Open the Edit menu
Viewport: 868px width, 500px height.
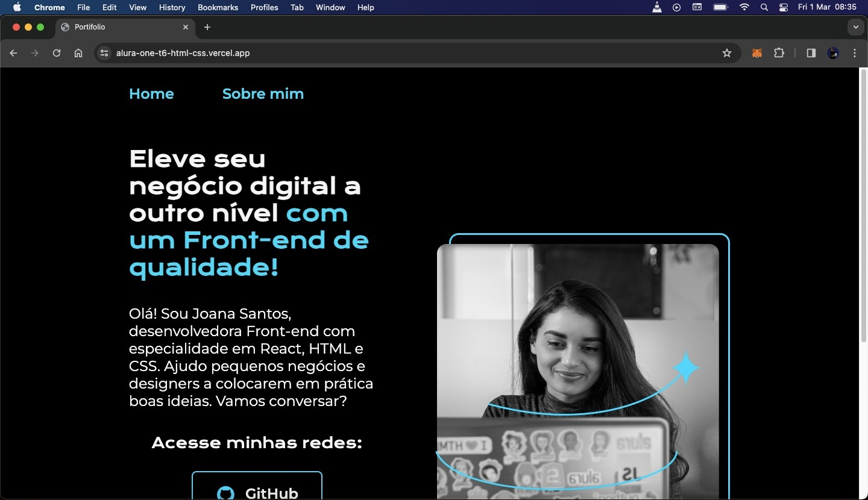click(110, 7)
